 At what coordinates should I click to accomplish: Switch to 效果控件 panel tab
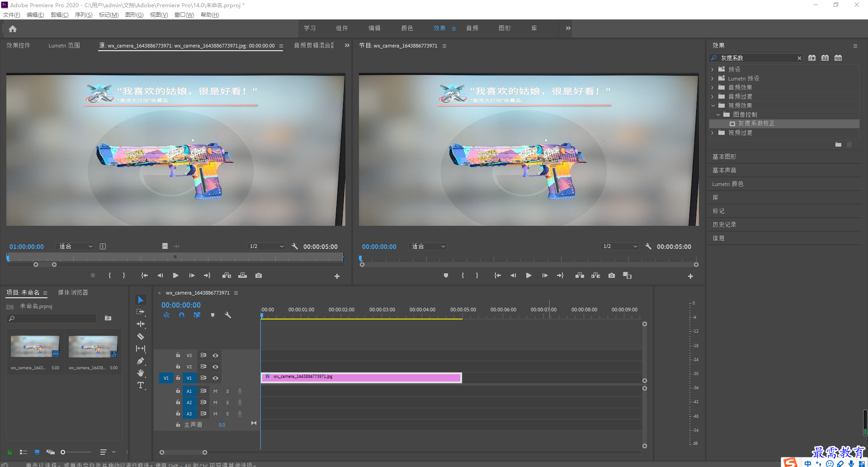click(18, 45)
